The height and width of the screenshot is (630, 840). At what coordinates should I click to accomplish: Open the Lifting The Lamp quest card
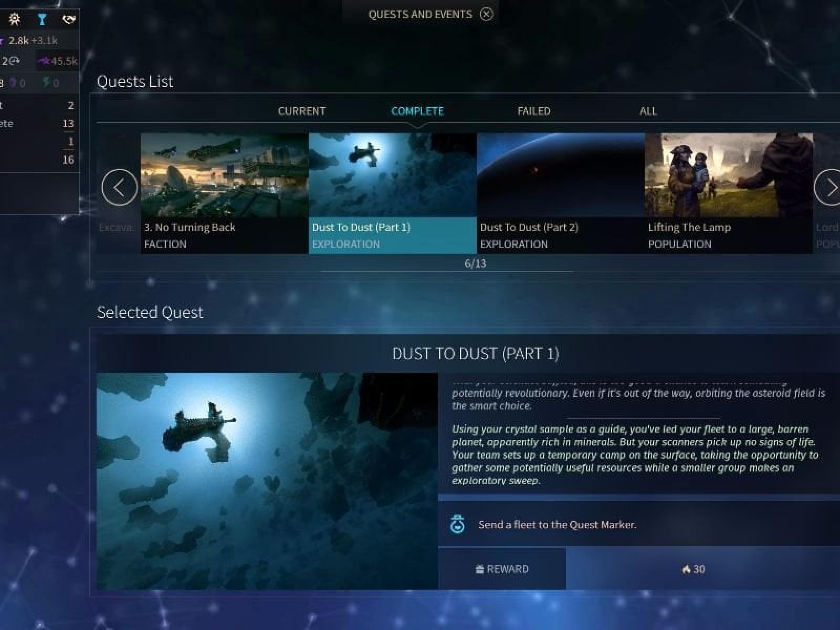coord(728,193)
